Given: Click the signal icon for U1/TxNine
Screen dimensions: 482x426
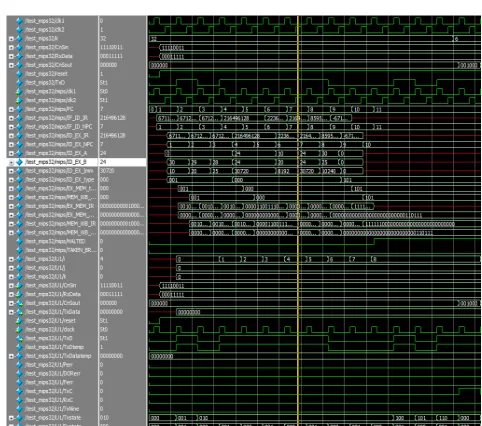Looking at the screenshot, I should (x=19, y=409).
